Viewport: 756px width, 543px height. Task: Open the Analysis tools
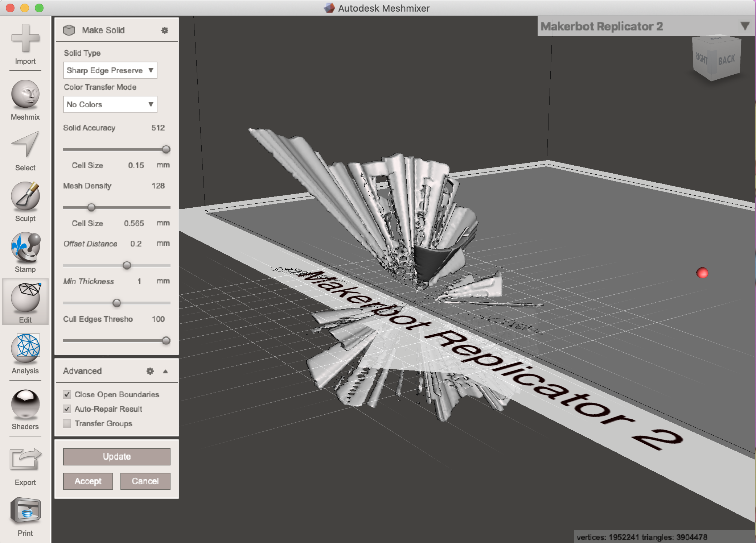(x=25, y=354)
